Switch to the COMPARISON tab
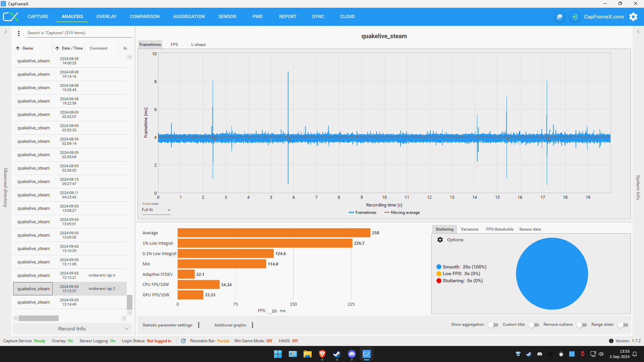The image size is (644, 362). pyautogui.click(x=145, y=16)
